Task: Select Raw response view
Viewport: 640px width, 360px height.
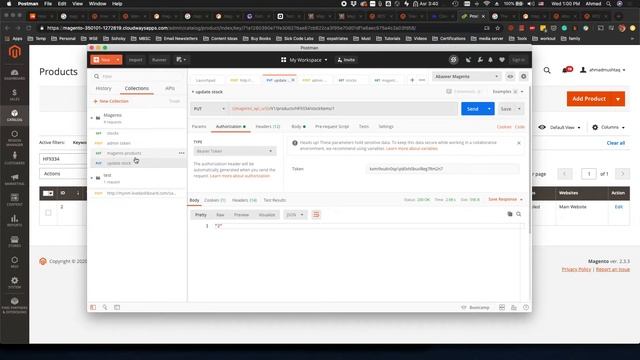Action: coord(220,215)
